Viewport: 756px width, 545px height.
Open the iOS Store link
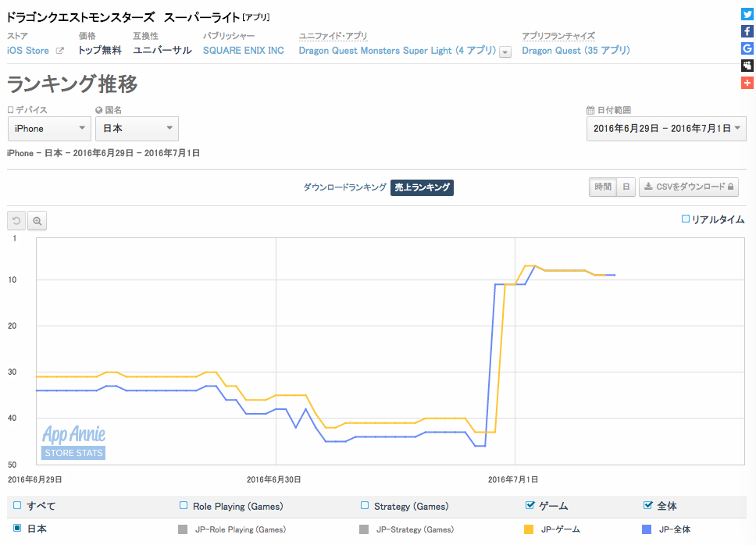pyautogui.click(x=28, y=51)
